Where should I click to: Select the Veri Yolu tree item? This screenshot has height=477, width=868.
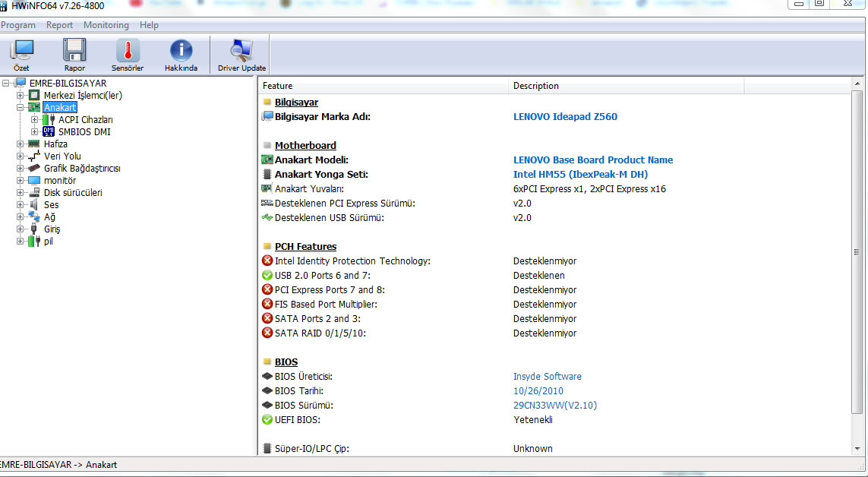62,156
